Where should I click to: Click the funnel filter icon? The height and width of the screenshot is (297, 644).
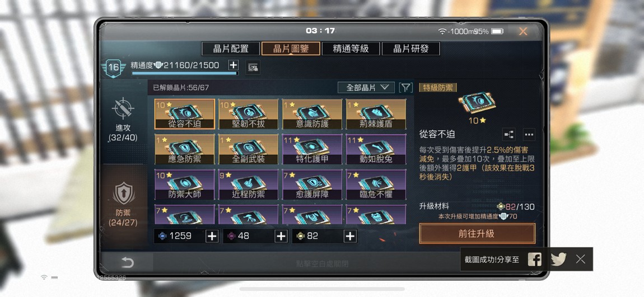click(x=406, y=87)
